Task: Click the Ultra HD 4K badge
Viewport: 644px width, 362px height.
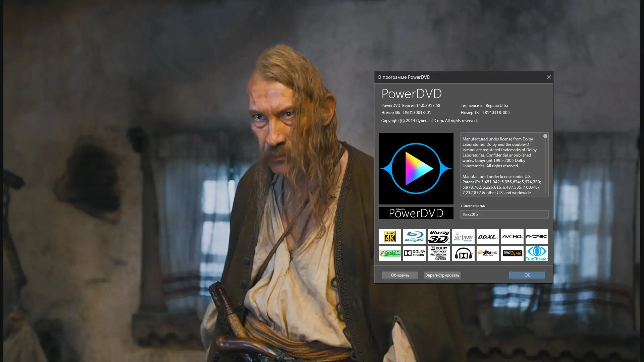Action: (390, 237)
